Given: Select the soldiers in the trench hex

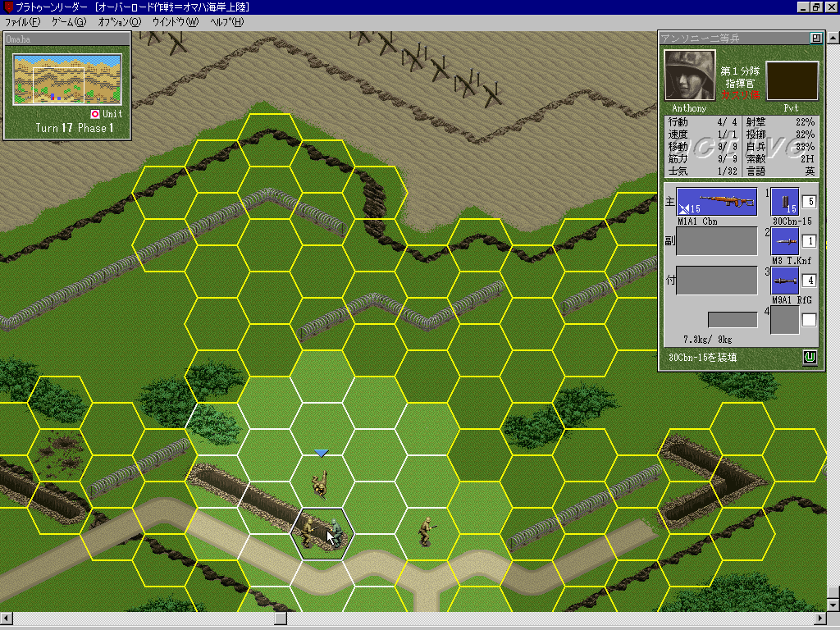Looking at the screenshot, I should [x=322, y=532].
